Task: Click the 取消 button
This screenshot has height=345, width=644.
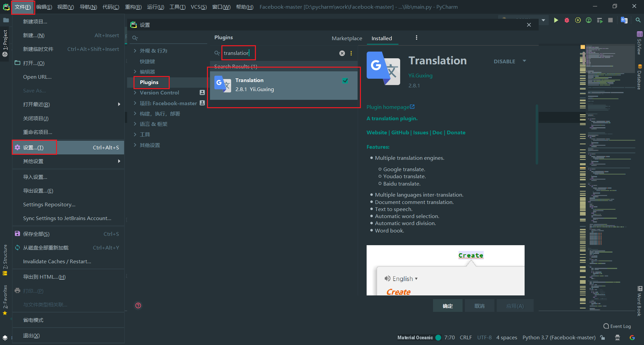Action: 479,306
